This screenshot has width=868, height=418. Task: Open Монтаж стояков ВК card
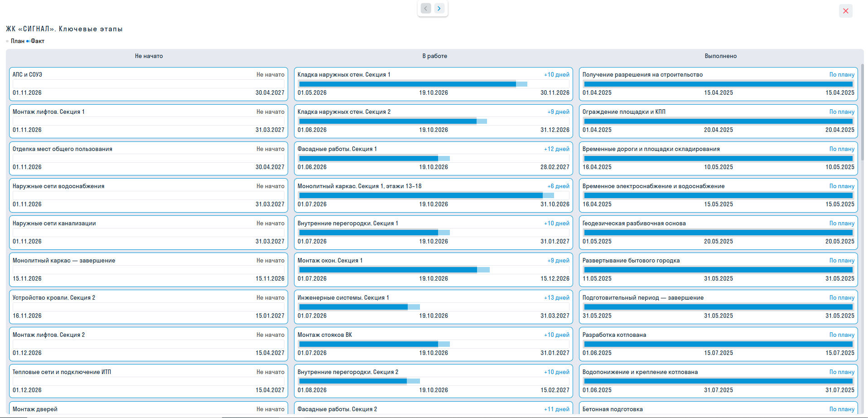pyautogui.click(x=434, y=344)
